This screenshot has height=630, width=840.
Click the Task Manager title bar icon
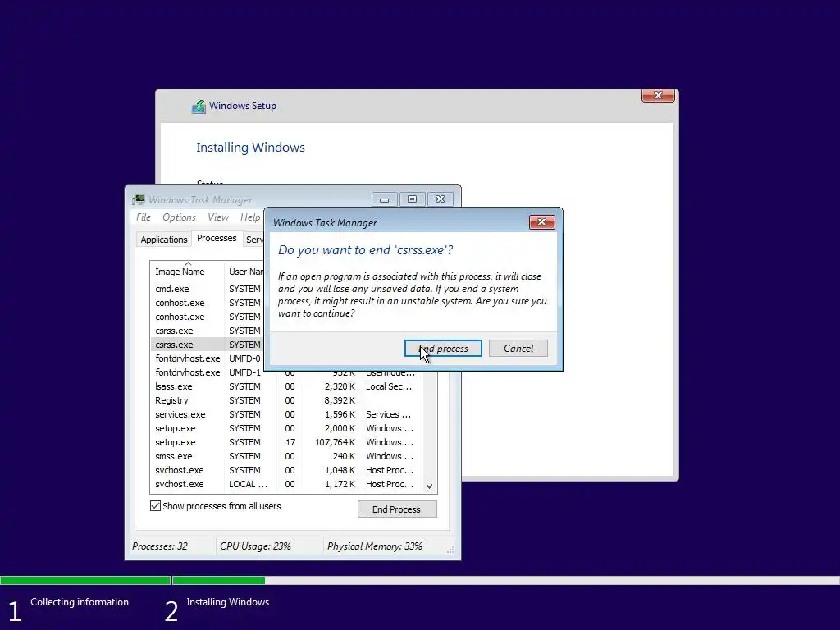click(x=139, y=199)
